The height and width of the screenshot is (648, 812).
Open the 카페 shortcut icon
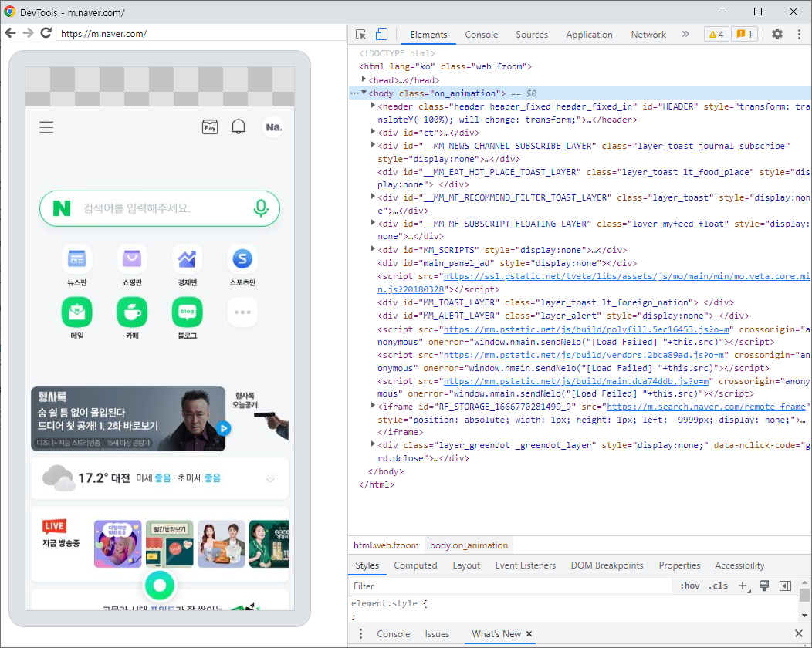coord(132,312)
